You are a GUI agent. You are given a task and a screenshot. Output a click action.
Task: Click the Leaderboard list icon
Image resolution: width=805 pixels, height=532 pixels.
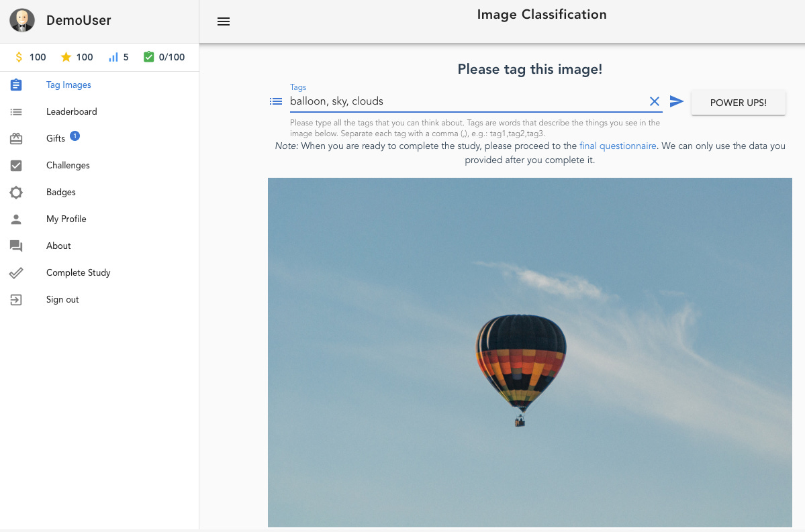tap(16, 112)
